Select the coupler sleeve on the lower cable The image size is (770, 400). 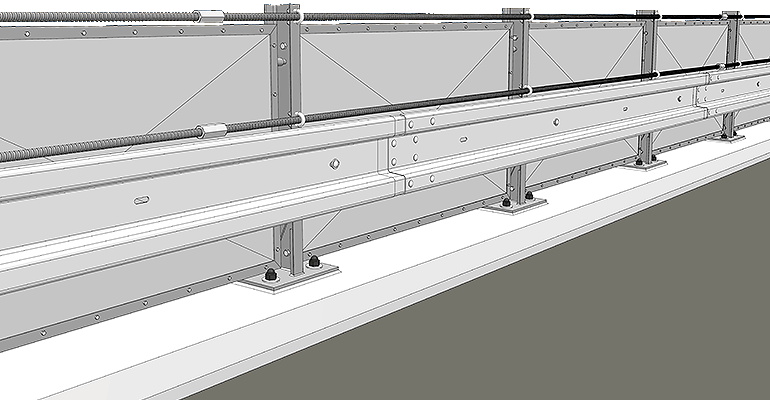211,131
